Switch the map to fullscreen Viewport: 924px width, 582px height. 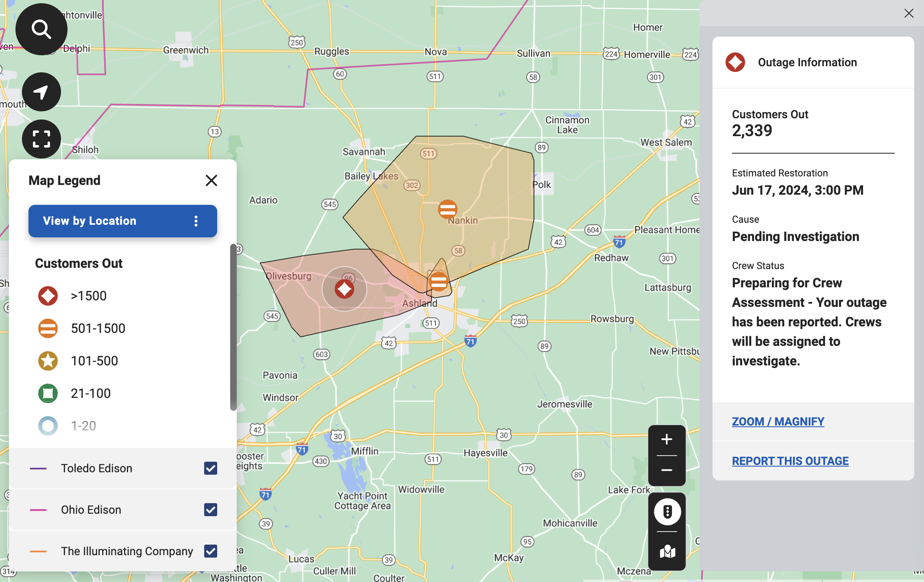point(41,139)
